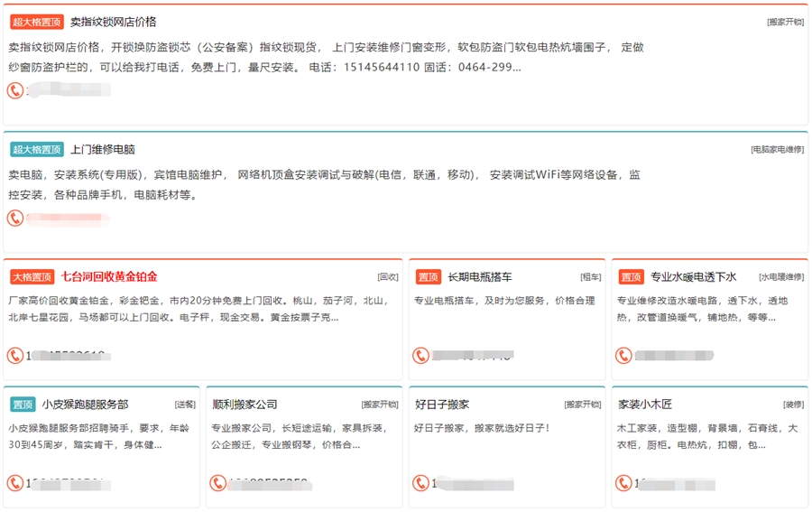Click phone icon in 家装小木匠 card

(624, 483)
